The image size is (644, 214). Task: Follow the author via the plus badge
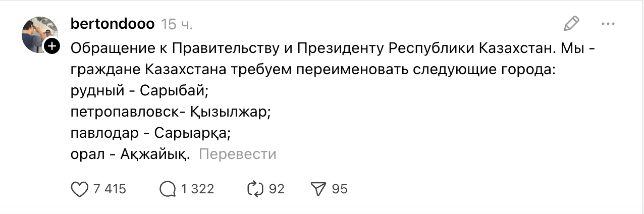[x=52, y=47]
